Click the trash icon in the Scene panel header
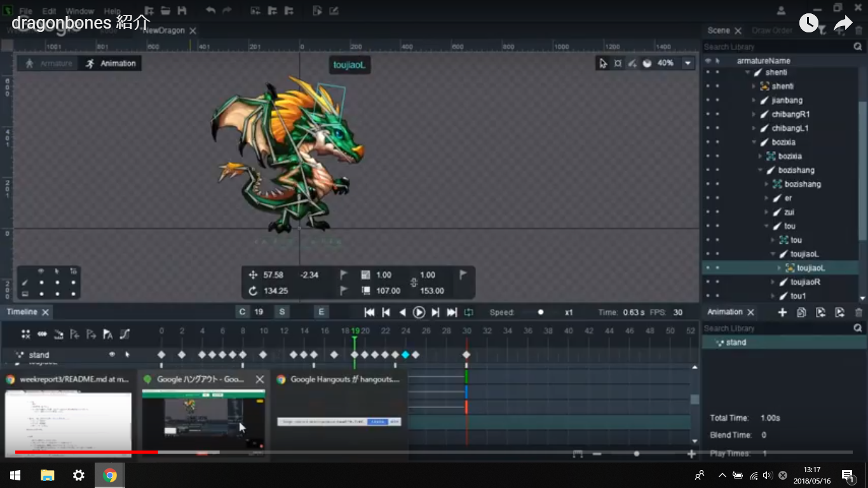868x488 pixels. tap(858, 30)
